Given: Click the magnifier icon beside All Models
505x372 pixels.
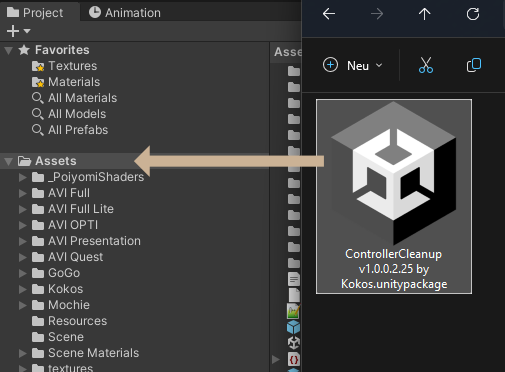Looking at the screenshot, I should point(38,114).
